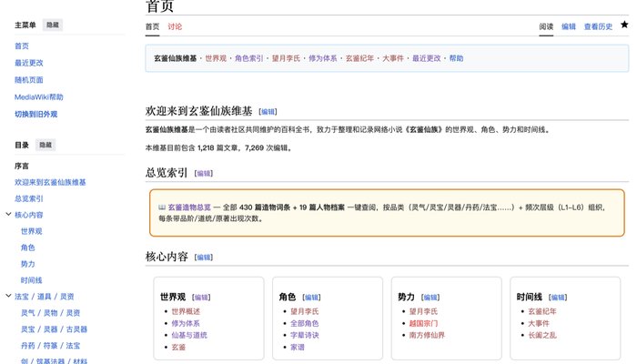
Task: Open 大事件 in navigation banner
Action: pos(393,58)
